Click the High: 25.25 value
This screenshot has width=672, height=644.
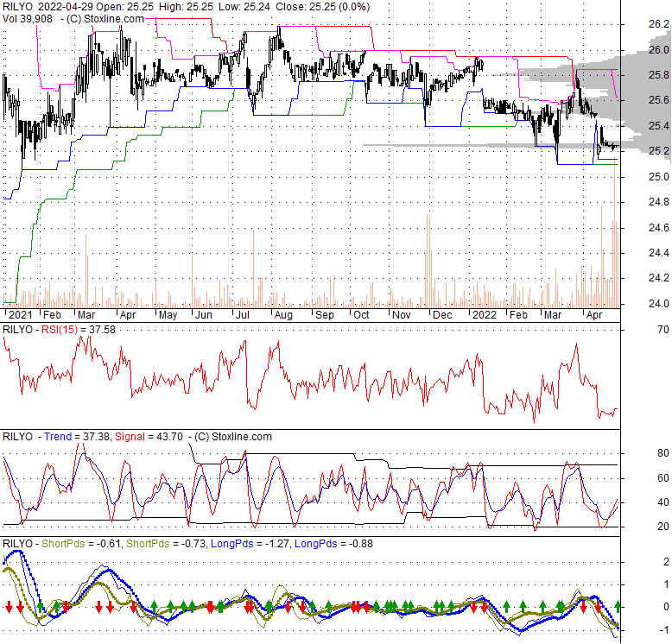[x=186, y=7]
